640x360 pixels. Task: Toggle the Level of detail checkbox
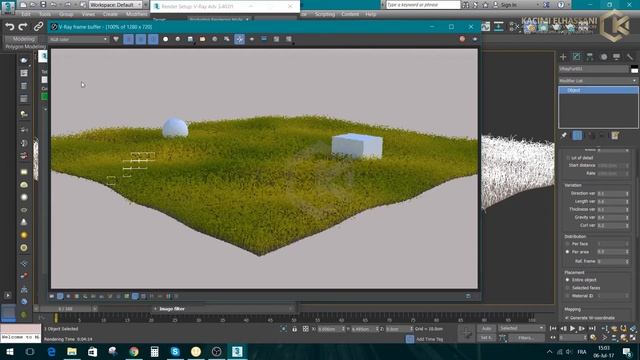[567, 158]
